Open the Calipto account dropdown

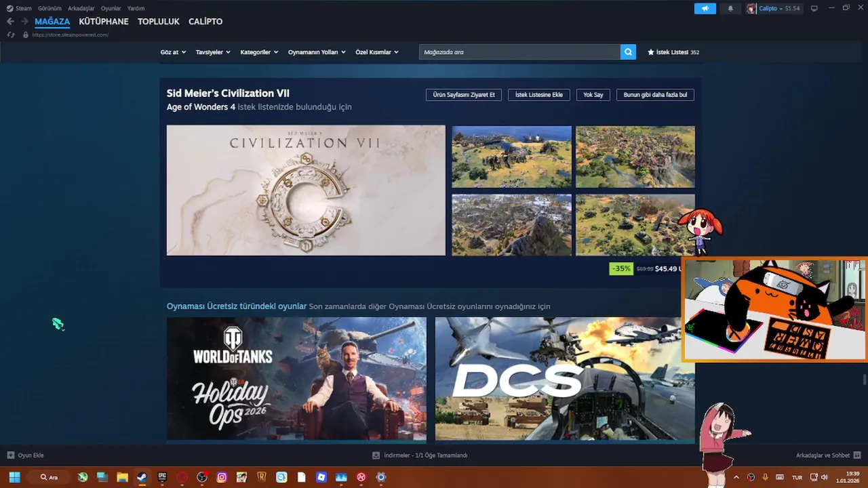point(771,8)
